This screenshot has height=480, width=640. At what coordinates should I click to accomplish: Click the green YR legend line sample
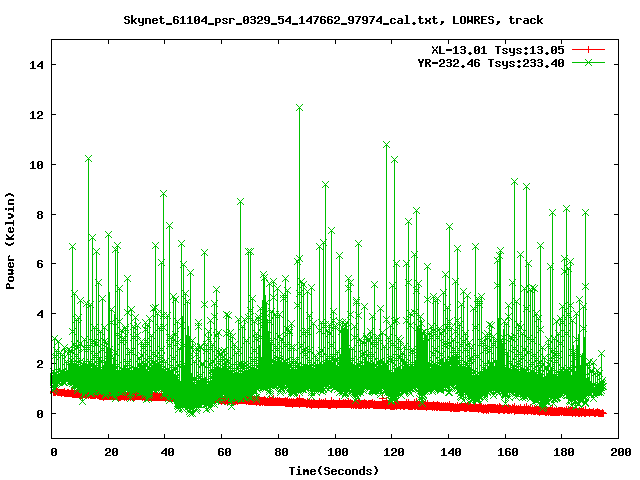click(x=588, y=63)
